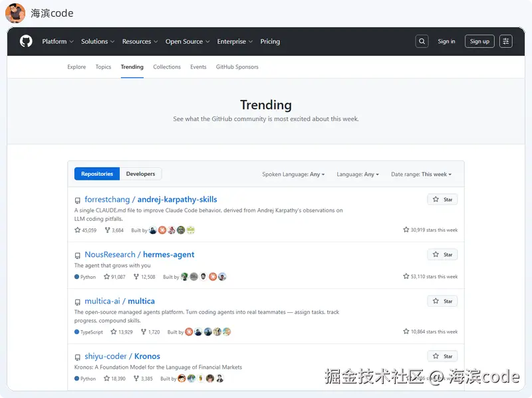Change the Date range from This week
532x398 pixels.
click(x=422, y=174)
